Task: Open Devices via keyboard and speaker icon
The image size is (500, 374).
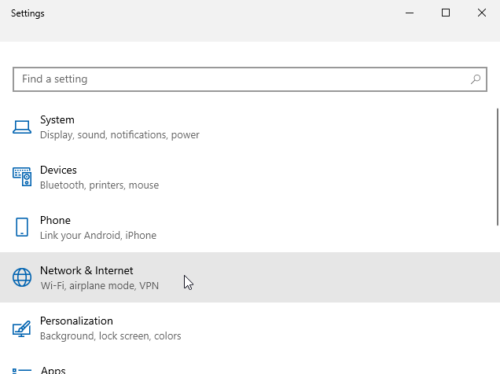Action: tap(22, 177)
